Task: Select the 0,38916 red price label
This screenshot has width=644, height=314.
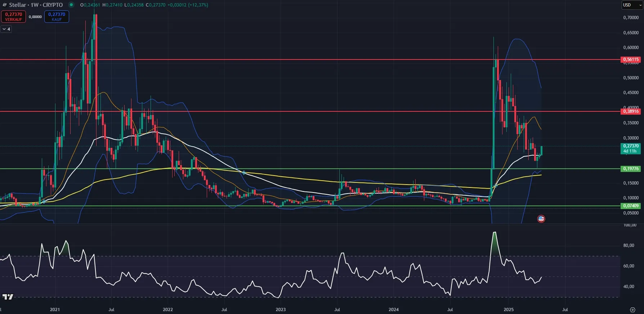Action: coord(631,111)
